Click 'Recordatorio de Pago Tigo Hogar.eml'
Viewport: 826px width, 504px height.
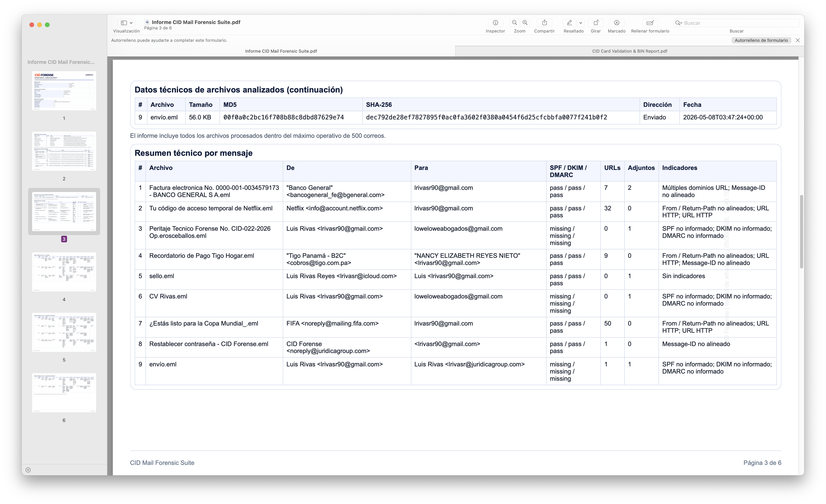click(201, 255)
